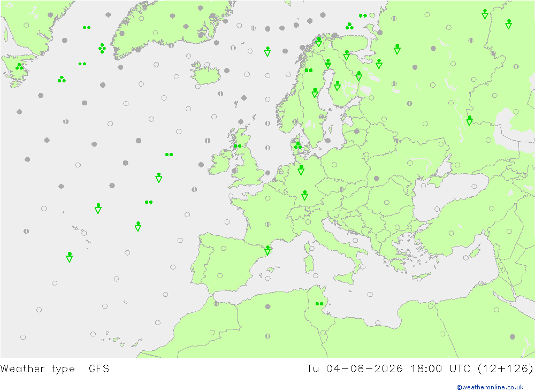Click the filled gray circle just east of Iceland
This screenshot has height=392, width=535.
(x=227, y=71)
